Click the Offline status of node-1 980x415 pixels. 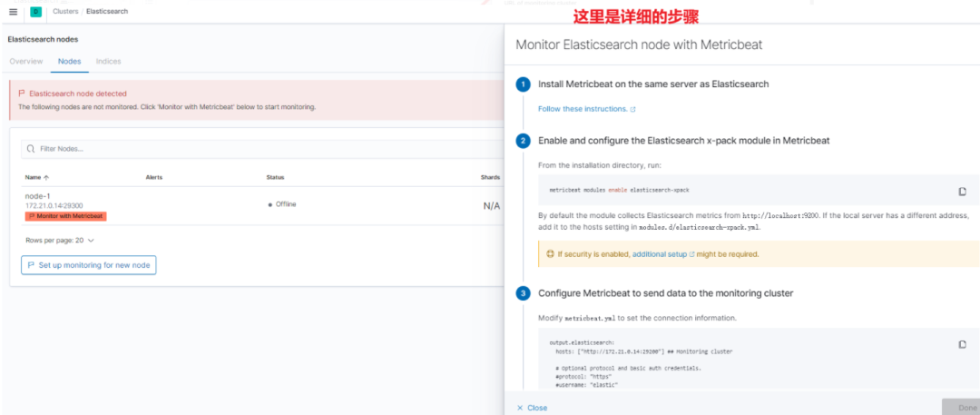coord(282,204)
